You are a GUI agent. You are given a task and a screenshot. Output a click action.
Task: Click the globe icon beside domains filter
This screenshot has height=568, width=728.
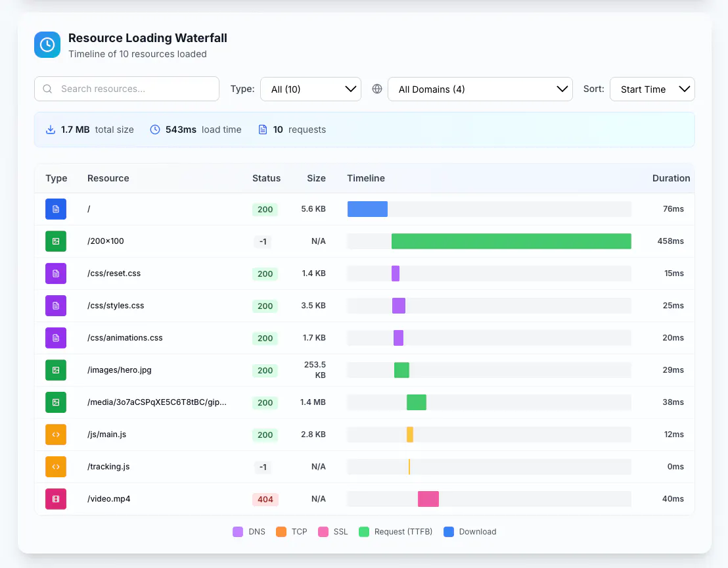tap(377, 89)
